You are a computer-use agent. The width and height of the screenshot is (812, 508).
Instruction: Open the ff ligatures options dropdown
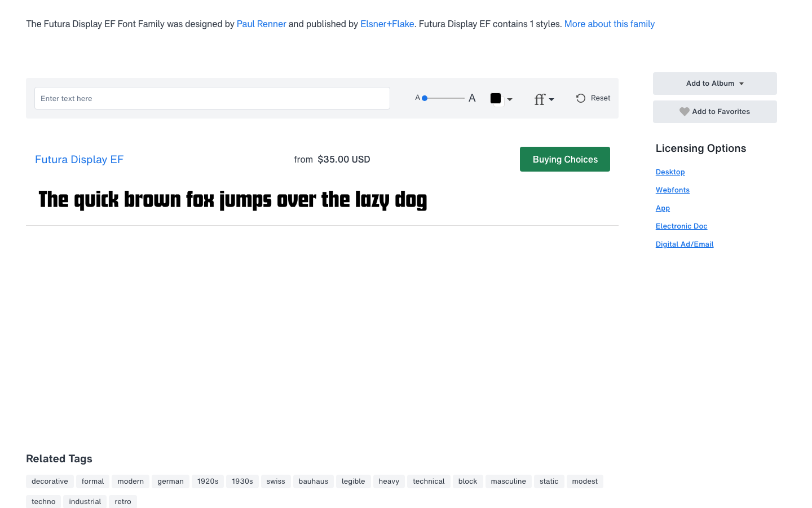pos(544,99)
